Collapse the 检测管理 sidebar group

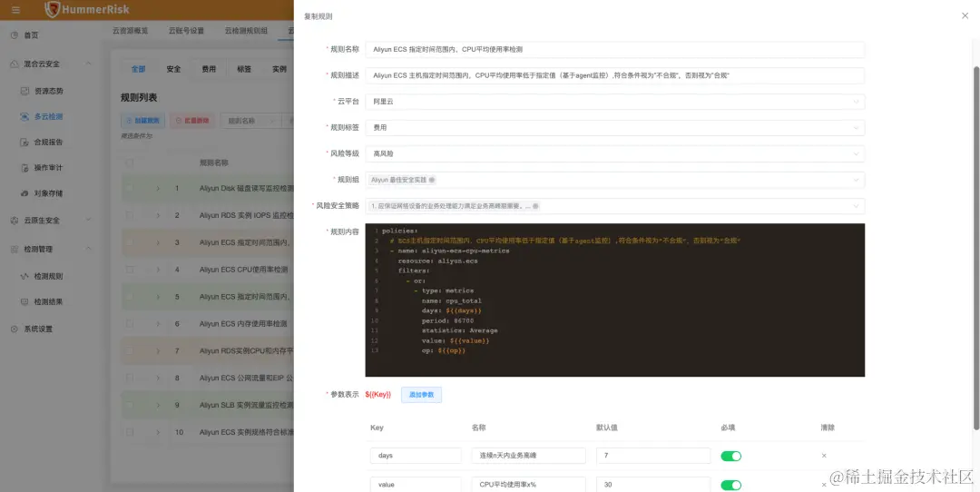tap(88, 249)
